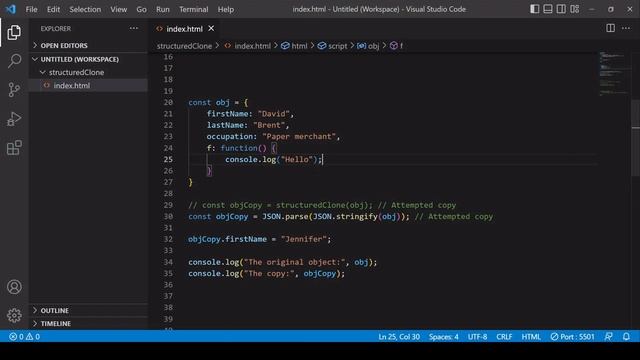Viewport: 640px width, 360px height.
Task: Click JSON.parse on line 30
Action: [x=285, y=216]
